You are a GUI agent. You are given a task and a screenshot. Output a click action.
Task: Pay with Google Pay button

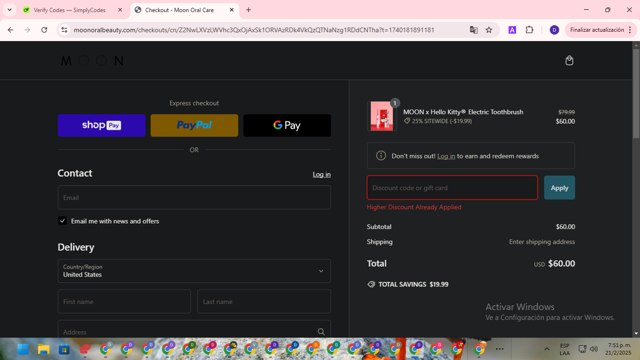tap(287, 125)
